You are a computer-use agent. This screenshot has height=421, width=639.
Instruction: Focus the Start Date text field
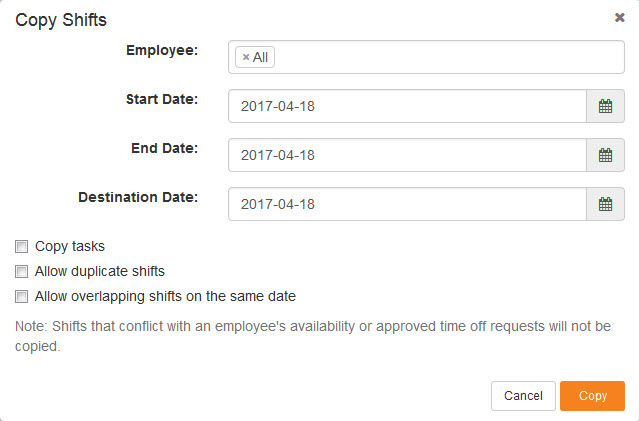pyautogui.click(x=408, y=106)
